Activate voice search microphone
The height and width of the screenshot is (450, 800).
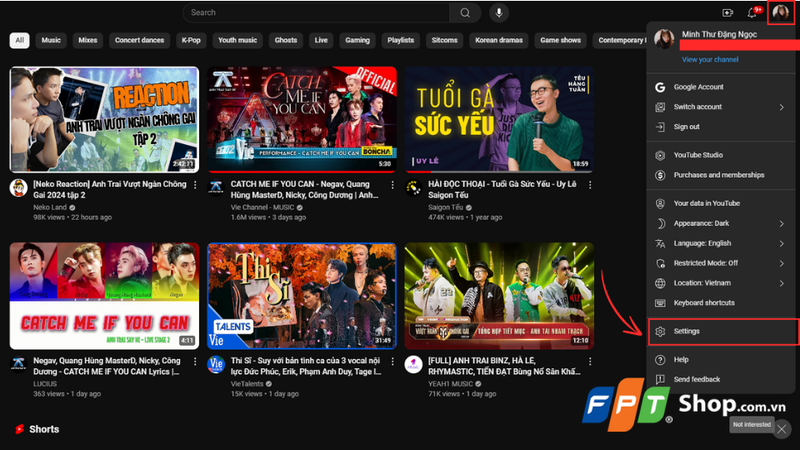point(499,13)
